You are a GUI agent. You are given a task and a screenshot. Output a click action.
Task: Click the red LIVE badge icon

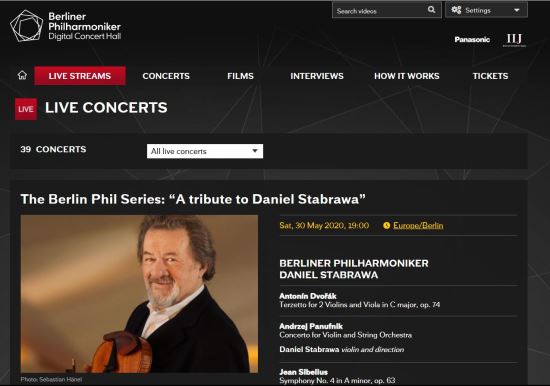pos(26,109)
